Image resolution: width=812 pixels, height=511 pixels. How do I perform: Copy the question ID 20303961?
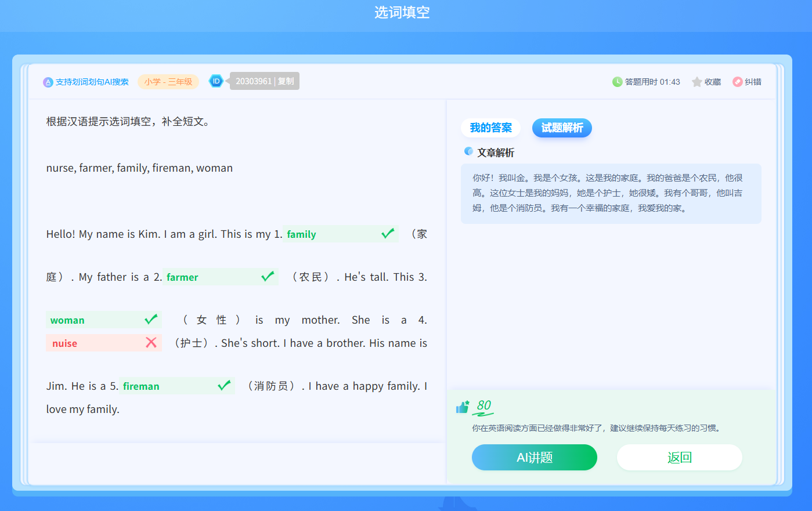[x=286, y=81]
